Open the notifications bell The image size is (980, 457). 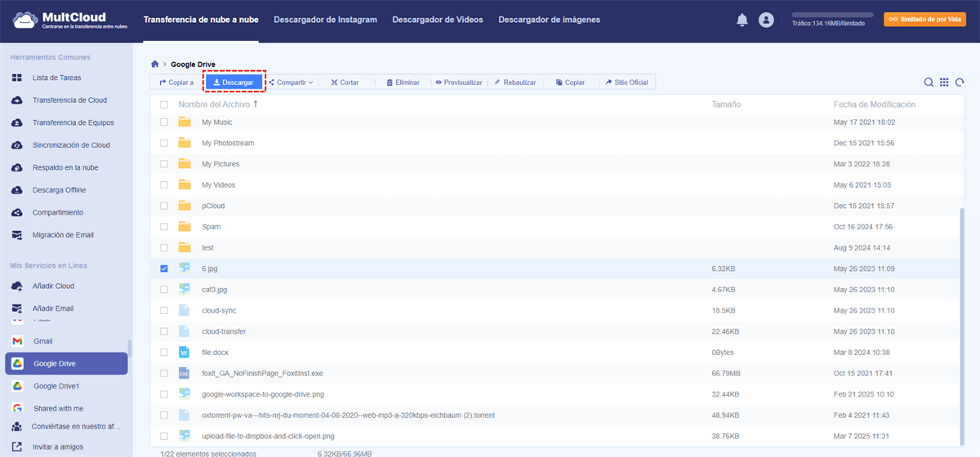click(742, 20)
